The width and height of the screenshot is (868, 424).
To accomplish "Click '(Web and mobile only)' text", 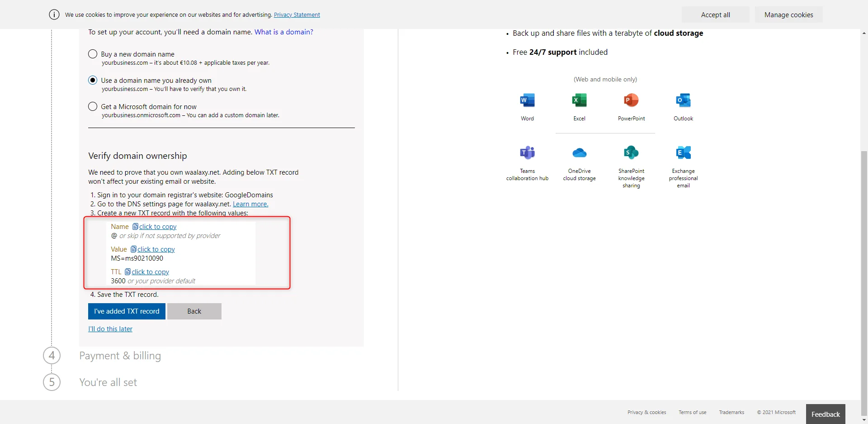I will pyautogui.click(x=605, y=79).
